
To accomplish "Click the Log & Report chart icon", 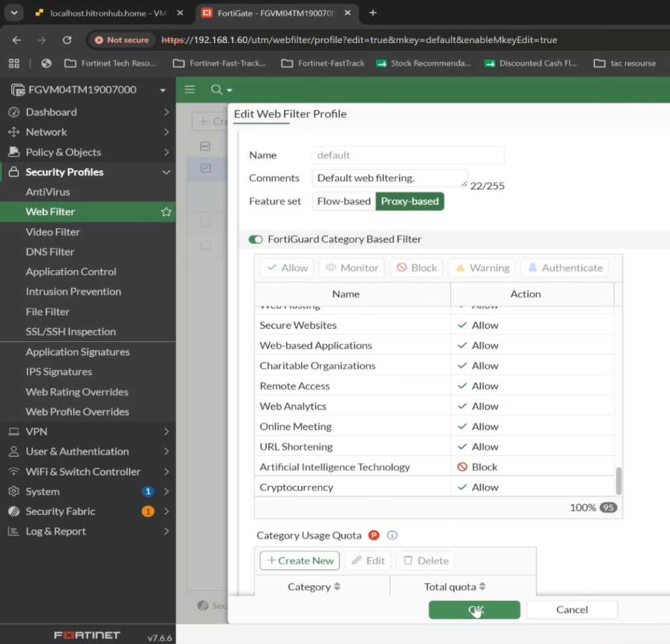I will (x=14, y=532).
